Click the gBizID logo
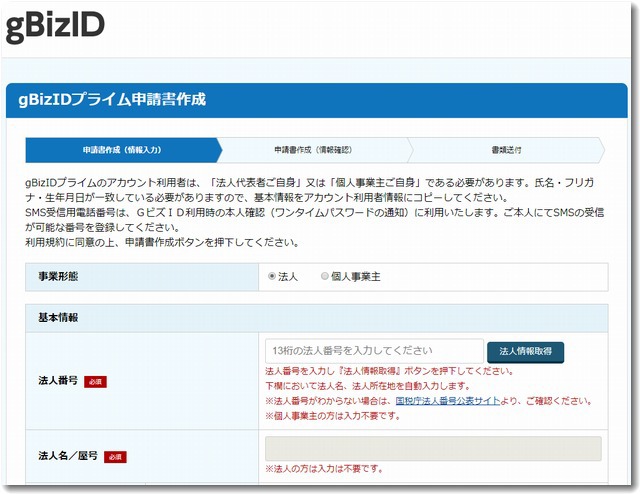This screenshot has height=494, width=640. tap(55, 26)
